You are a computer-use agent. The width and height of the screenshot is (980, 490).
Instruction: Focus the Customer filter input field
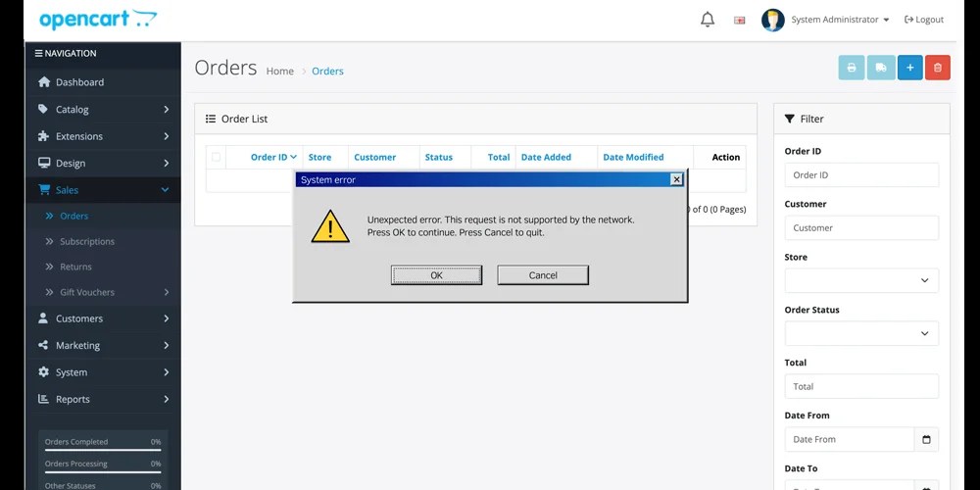[x=861, y=227]
